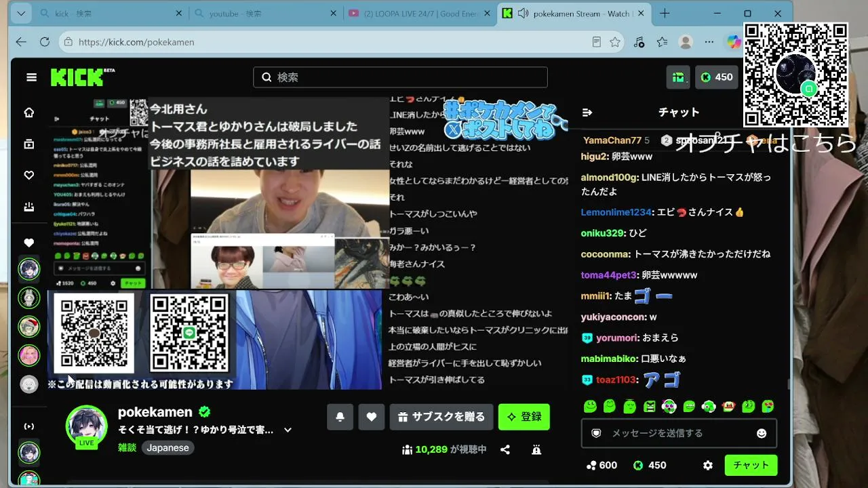Collapse the chat panel arrow icon

pos(587,113)
